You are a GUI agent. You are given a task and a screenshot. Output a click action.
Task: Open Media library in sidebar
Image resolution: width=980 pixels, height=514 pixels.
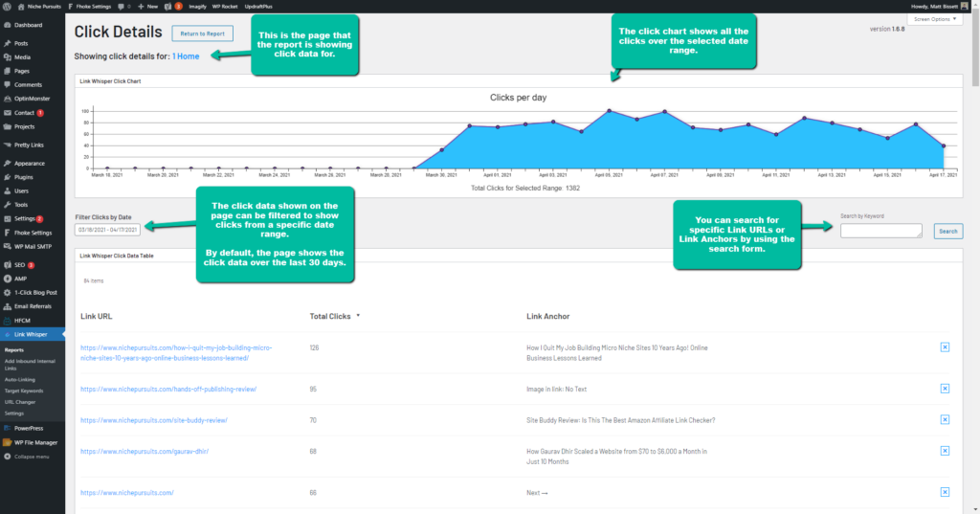point(22,56)
